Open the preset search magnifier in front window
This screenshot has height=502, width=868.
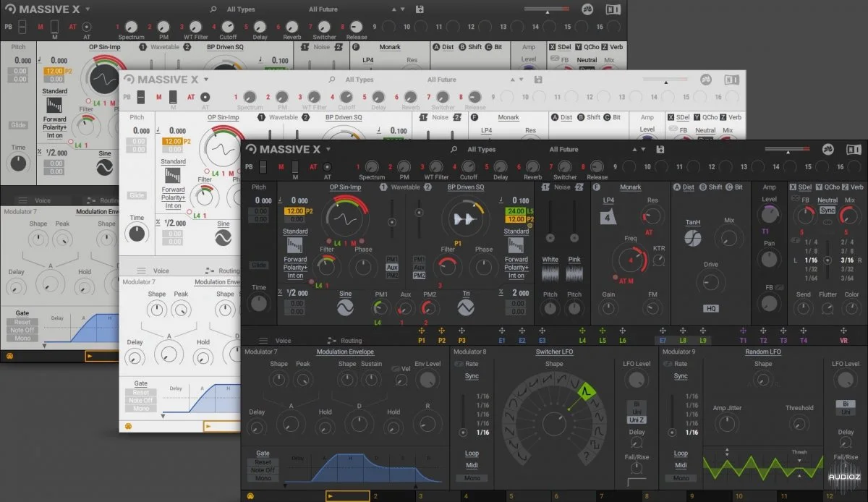(454, 150)
